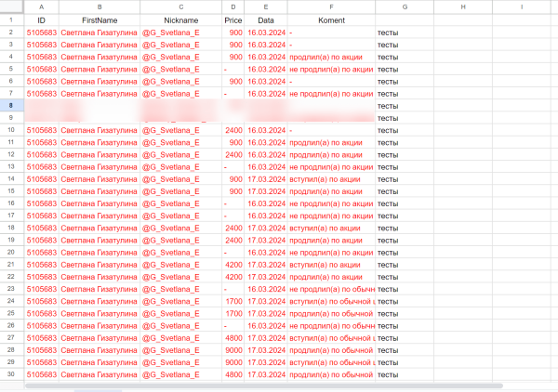Select the "тесты" cell in row 2
Viewport: 558px width, 392px height.
coord(405,33)
